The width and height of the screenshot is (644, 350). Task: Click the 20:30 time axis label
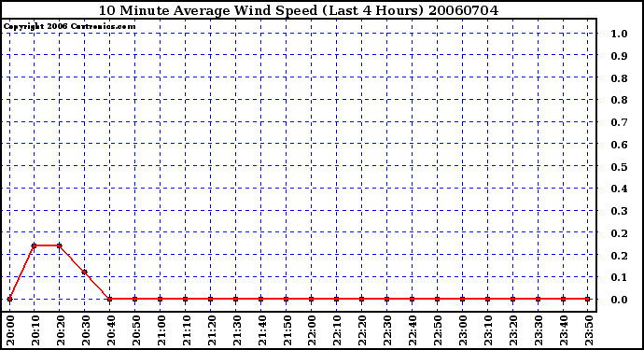(86, 330)
